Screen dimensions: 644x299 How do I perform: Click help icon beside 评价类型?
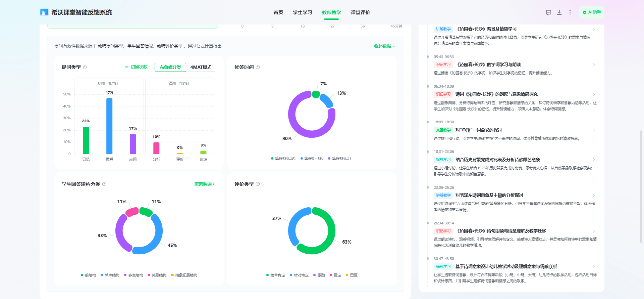pyautogui.click(x=258, y=184)
